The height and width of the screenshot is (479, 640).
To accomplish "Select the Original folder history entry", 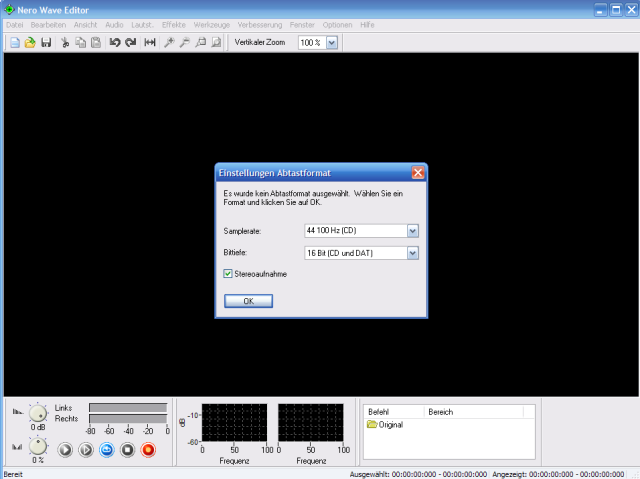I will coord(385,425).
